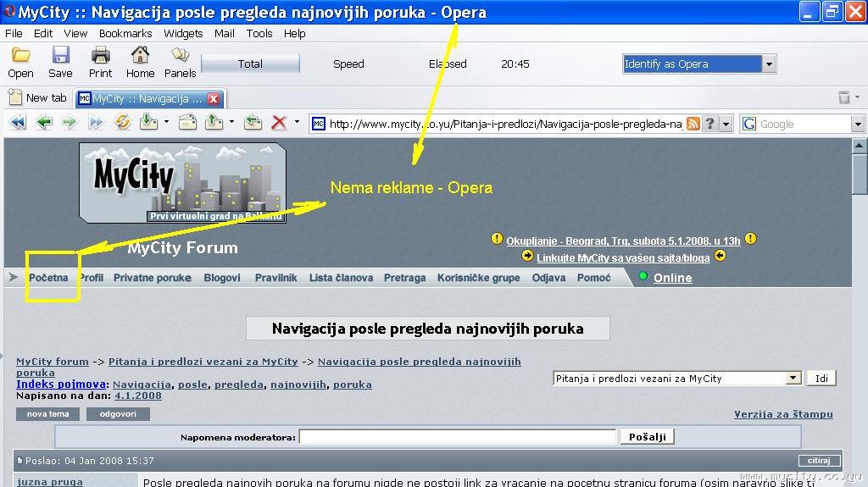Open the Help menu
This screenshot has width=868, height=487.
click(x=294, y=33)
